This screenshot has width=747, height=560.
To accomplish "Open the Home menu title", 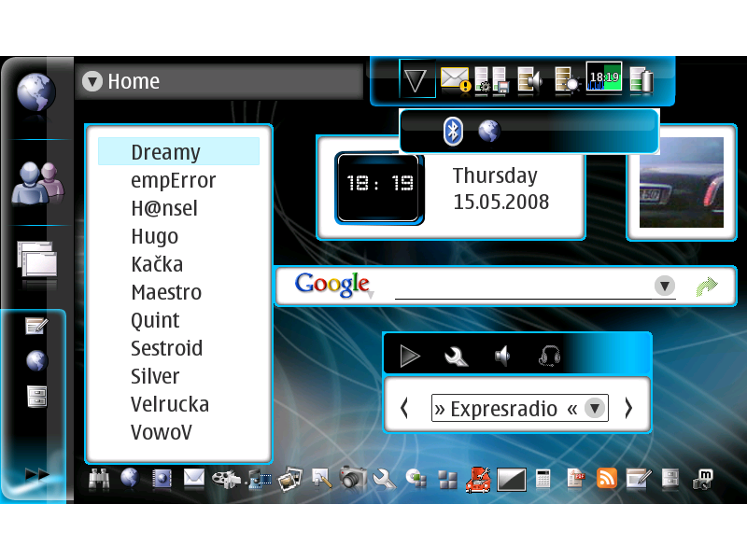I will 134,81.
